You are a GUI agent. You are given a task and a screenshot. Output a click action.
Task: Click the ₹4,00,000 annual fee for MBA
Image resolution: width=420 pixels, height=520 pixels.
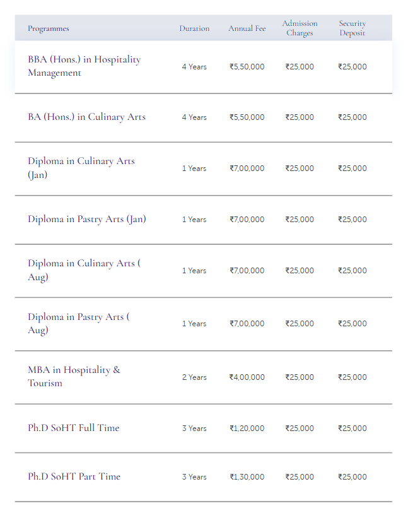[247, 377]
